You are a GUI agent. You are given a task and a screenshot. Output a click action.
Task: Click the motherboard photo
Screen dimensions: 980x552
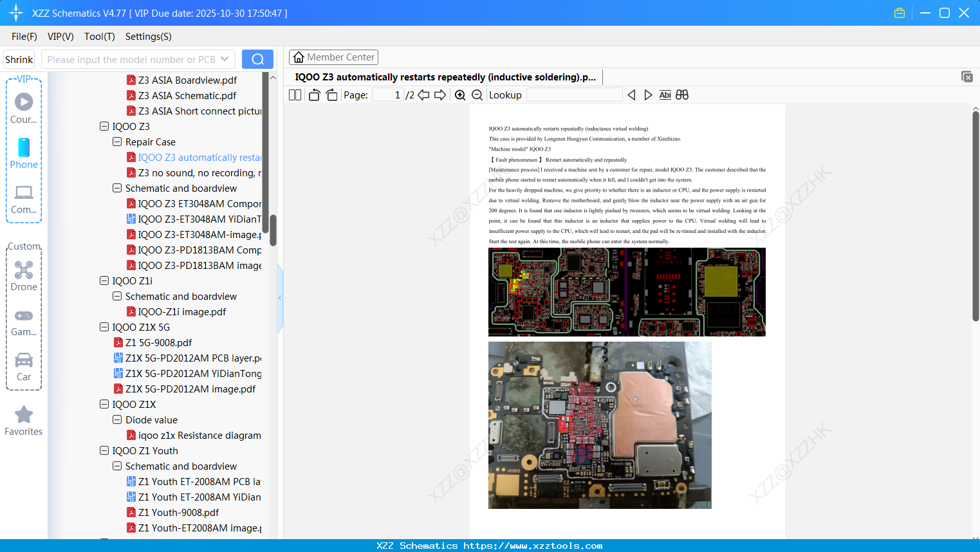(600, 425)
